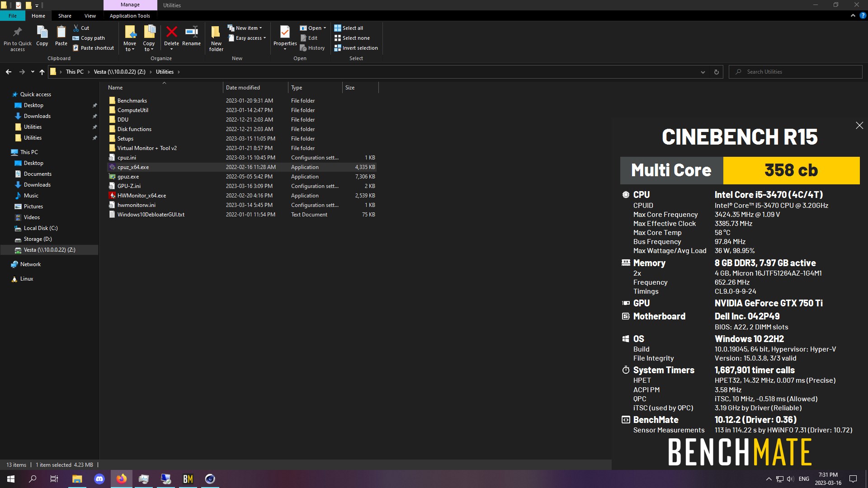Click the red Delete icon

coord(171,32)
